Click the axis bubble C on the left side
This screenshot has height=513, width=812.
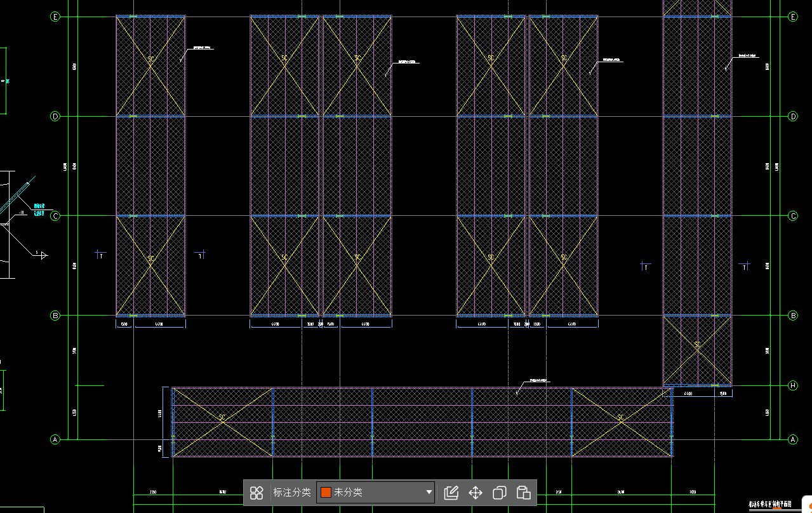click(55, 216)
